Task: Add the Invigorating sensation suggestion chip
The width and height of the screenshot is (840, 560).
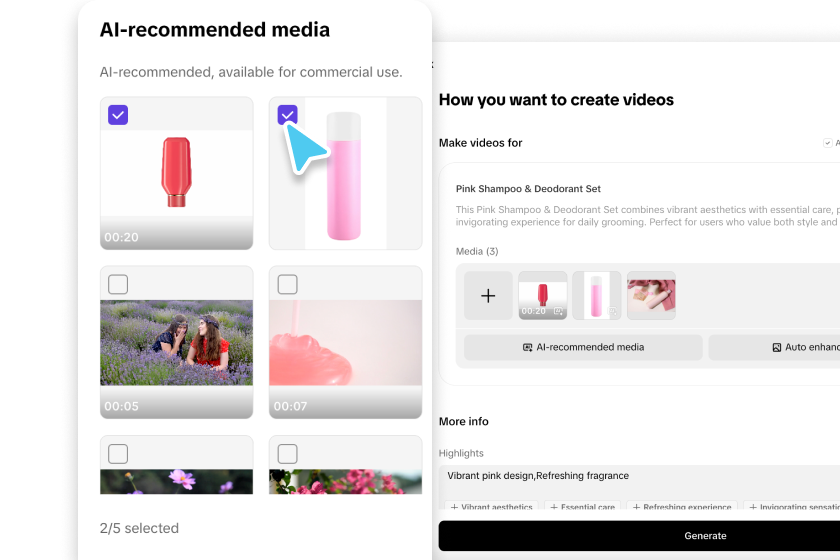Action: [x=792, y=506]
